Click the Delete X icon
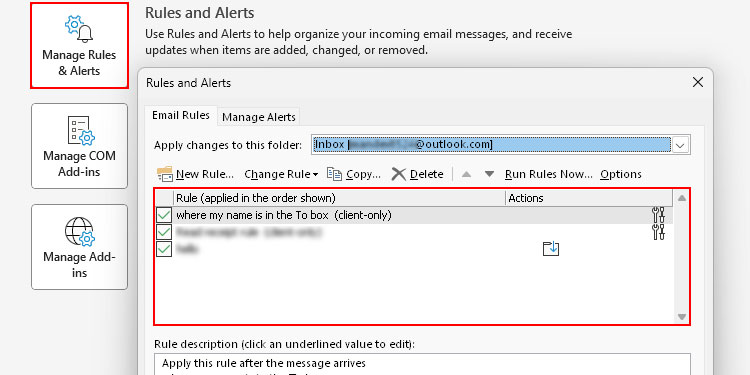This screenshot has width=750, height=375. tap(398, 174)
